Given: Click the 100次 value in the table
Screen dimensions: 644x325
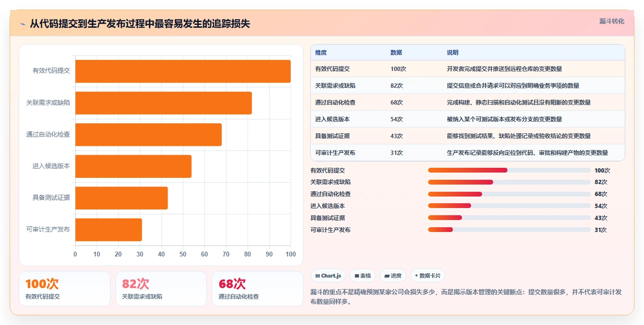Looking at the screenshot, I should click(x=398, y=69).
